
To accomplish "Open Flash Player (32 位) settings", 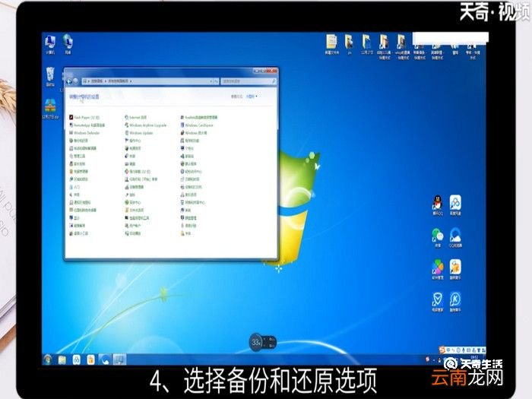I will pyautogui.click(x=84, y=117).
